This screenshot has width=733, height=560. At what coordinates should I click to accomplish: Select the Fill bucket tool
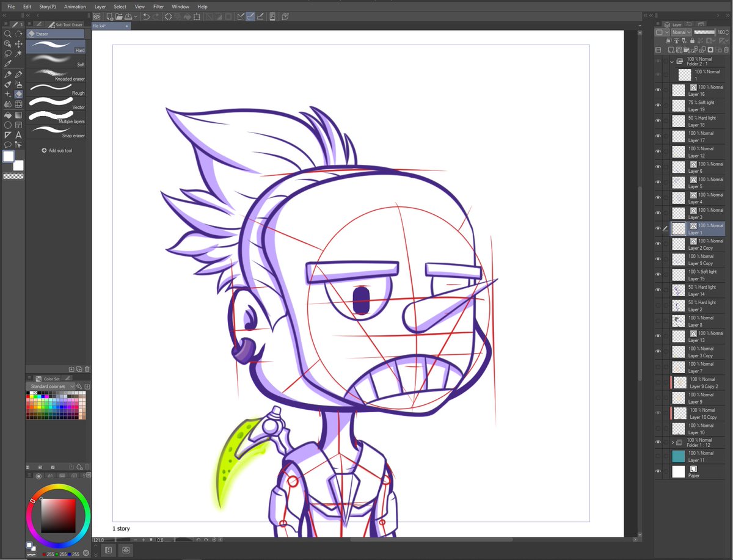[8, 114]
